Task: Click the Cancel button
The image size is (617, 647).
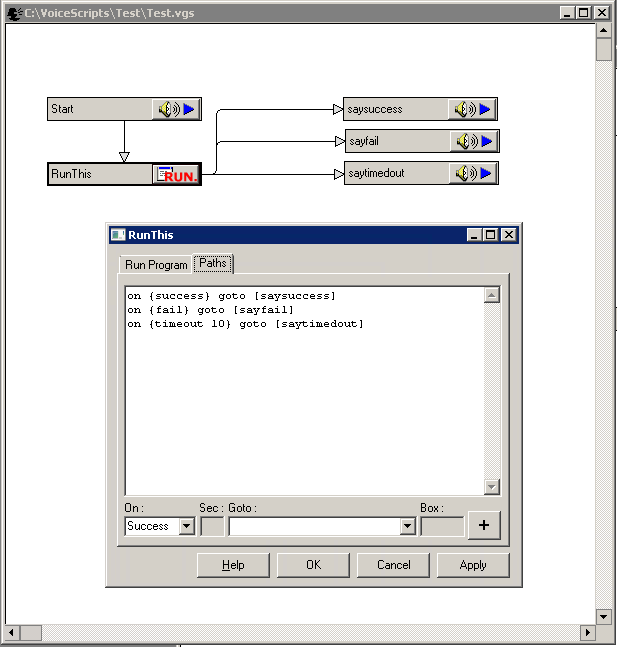Action: tap(393, 565)
